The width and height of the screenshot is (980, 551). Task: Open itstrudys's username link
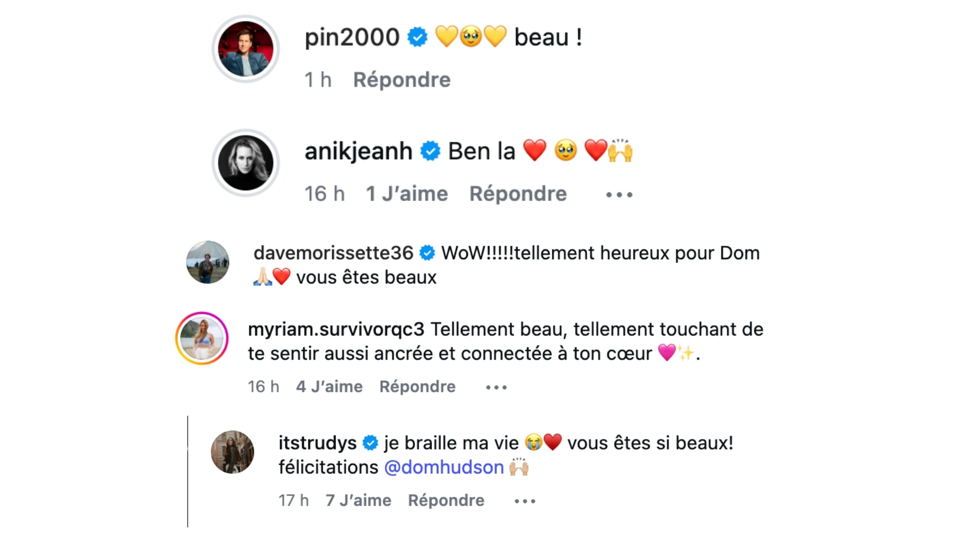point(317,443)
